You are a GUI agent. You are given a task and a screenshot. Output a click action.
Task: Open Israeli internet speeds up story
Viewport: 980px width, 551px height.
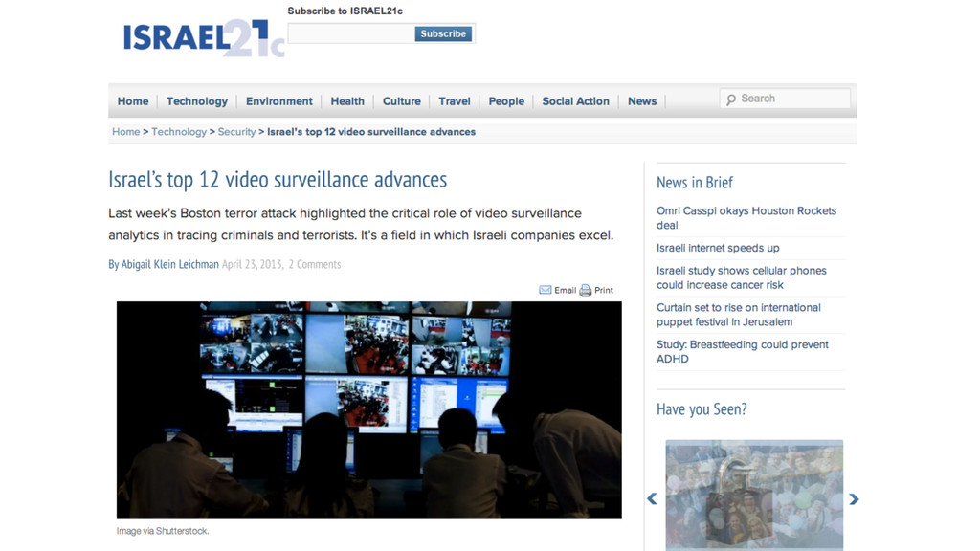[x=718, y=248]
